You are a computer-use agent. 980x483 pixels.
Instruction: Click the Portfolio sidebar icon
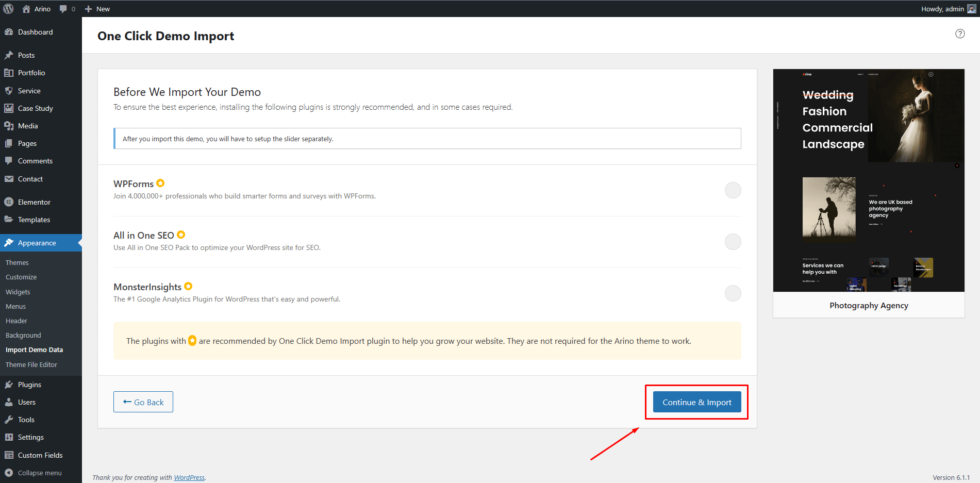(9, 73)
